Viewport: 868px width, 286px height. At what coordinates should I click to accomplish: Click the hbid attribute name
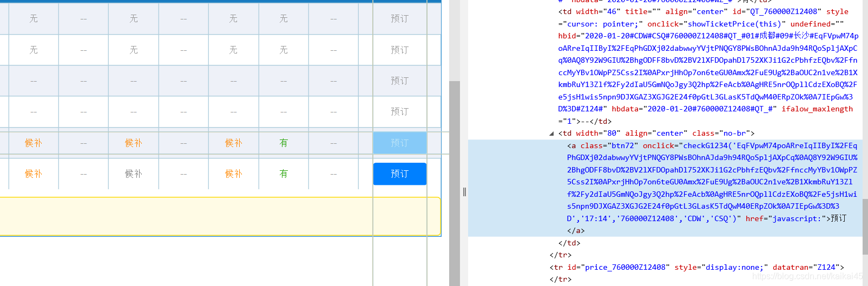pyautogui.click(x=567, y=36)
